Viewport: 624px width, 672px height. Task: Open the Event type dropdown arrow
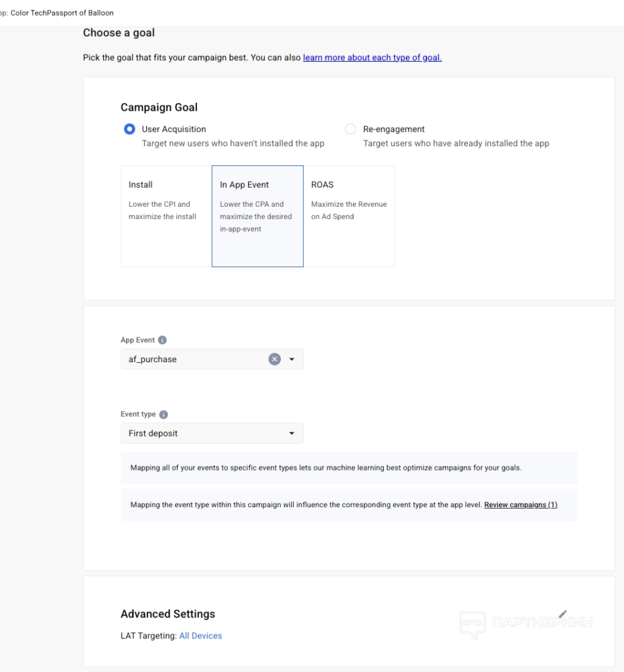tap(292, 433)
